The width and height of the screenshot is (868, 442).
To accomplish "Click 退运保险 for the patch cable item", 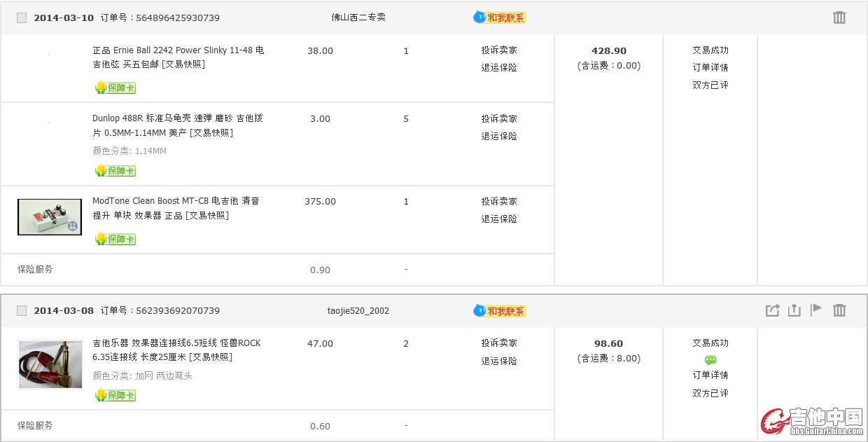I will 499,361.
